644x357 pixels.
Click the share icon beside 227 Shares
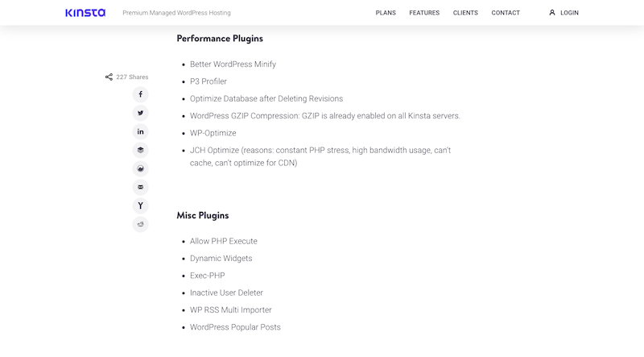[109, 77]
